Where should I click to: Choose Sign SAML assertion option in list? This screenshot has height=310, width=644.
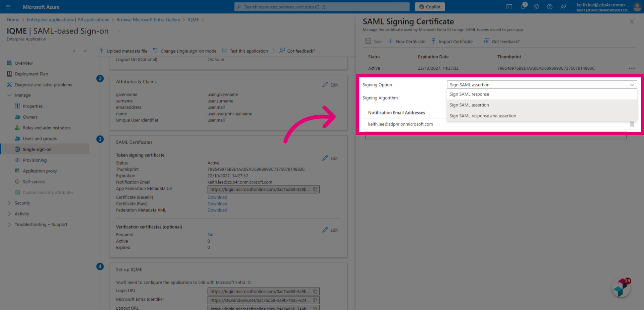[x=542, y=105]
